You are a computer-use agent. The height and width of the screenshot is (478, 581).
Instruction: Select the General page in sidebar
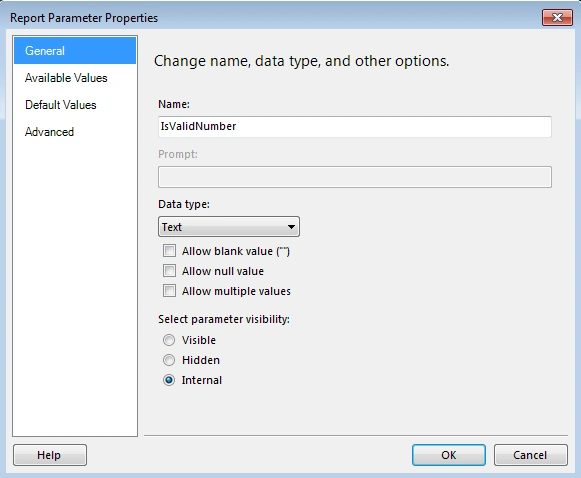(75, 51)
